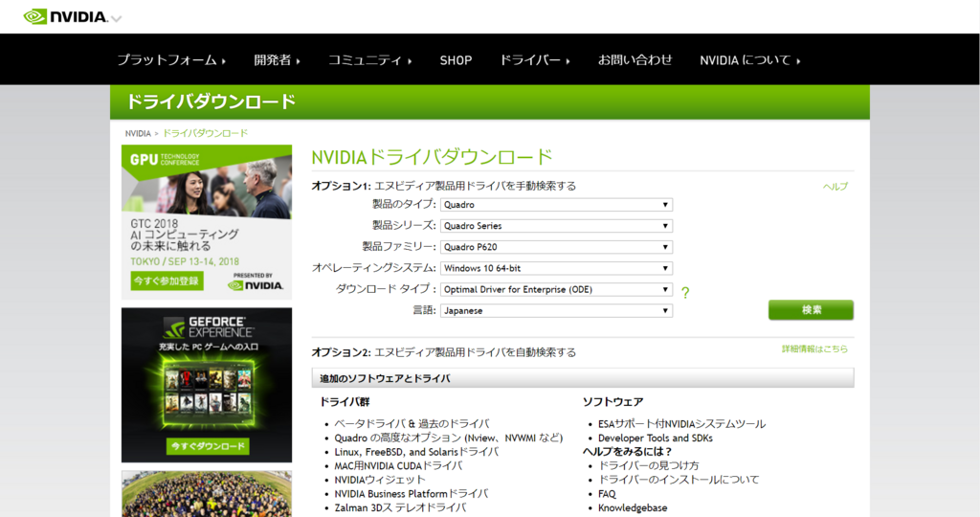Click the ドライバダウンロード breadcrumb link
This screenshot has height=517, width=980.
pos(205,133)
